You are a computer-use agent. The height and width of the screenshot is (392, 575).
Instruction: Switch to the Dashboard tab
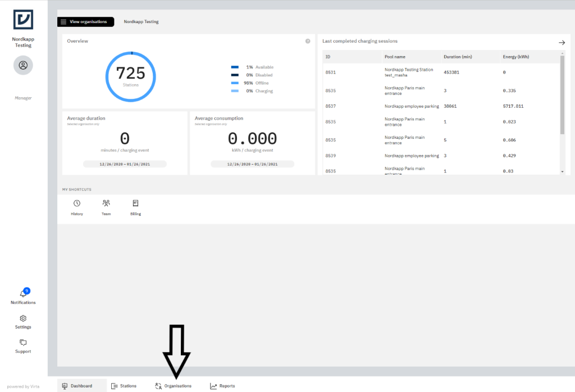(82, 386)
